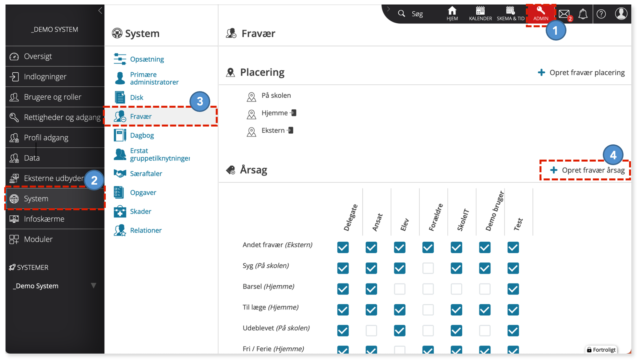Open Moduler in the sidebar
643x364 pixels.
[x=55, y=239]
